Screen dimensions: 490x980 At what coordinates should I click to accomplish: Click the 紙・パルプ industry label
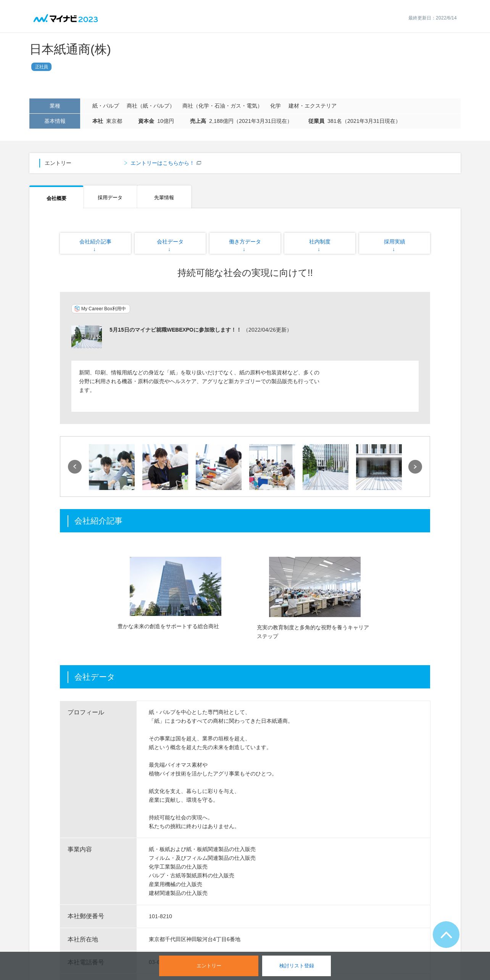(106, 106)
